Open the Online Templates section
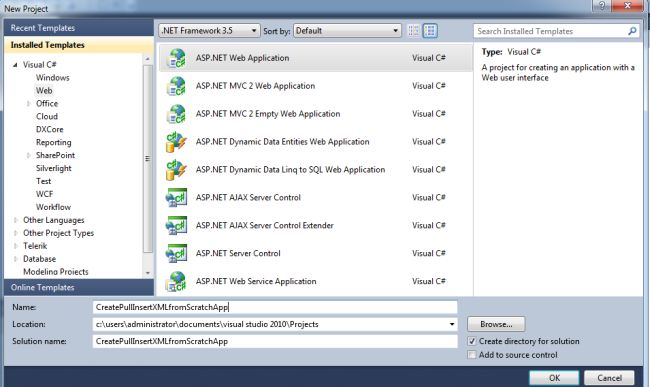Image resolution: width=650 pixels, height=387 pixels. (79, 287)
